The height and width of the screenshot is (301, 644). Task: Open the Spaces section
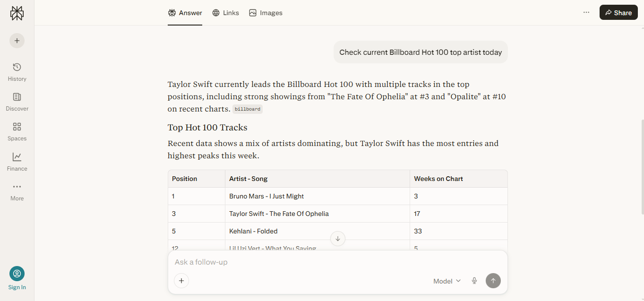coord(17,131)
